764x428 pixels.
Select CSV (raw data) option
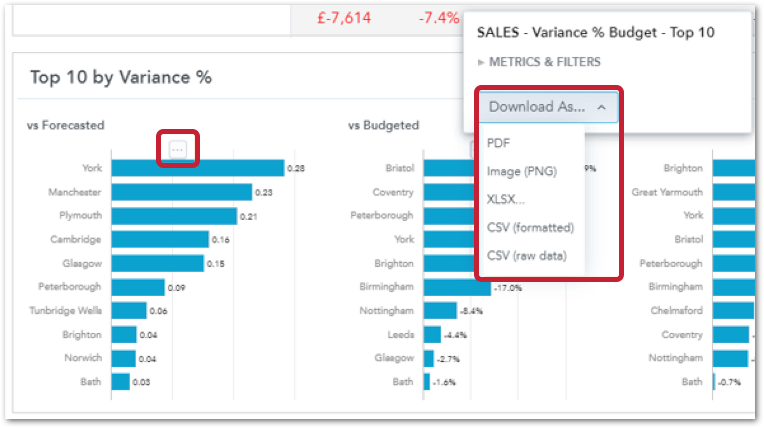pos(526,255)
